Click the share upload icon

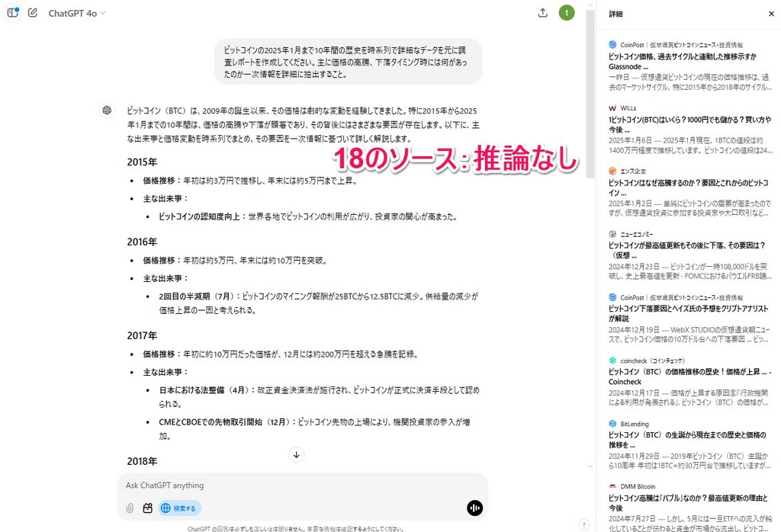pyautogui.click(x=543, y=13)
